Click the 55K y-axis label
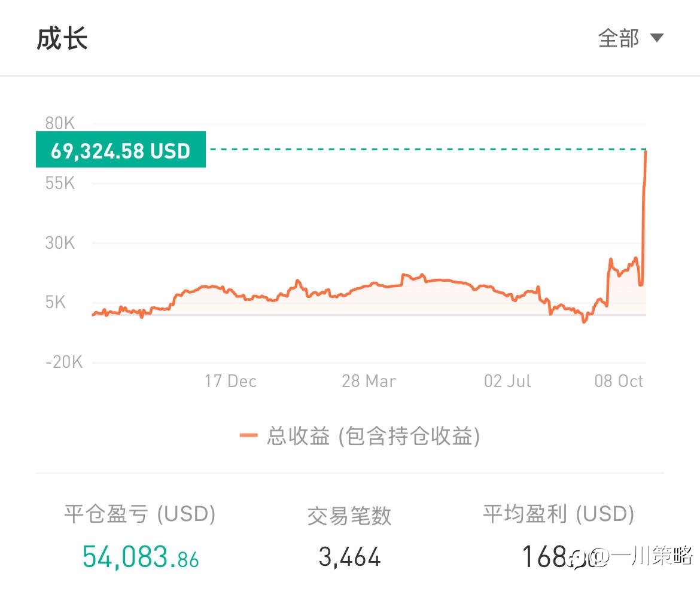The image size is (700, 591). [x=60, y=183]
